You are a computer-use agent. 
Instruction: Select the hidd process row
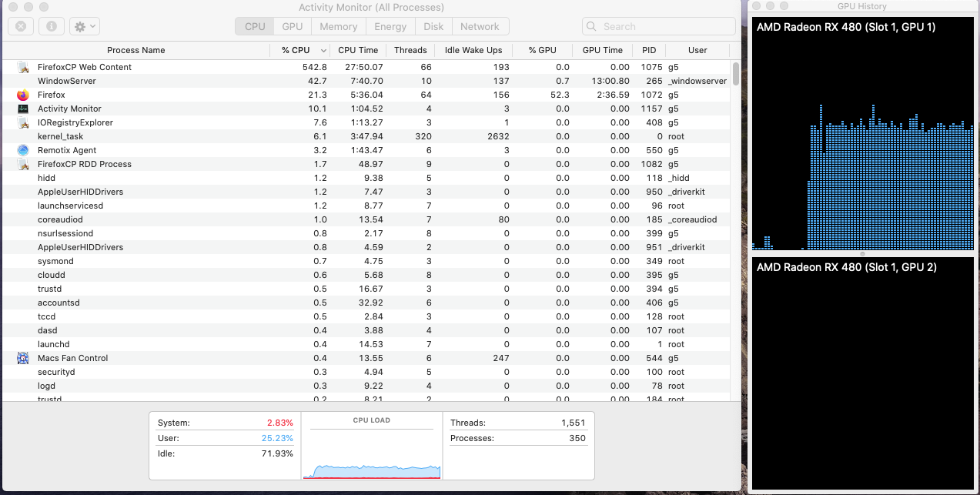(x=366, y=178)
